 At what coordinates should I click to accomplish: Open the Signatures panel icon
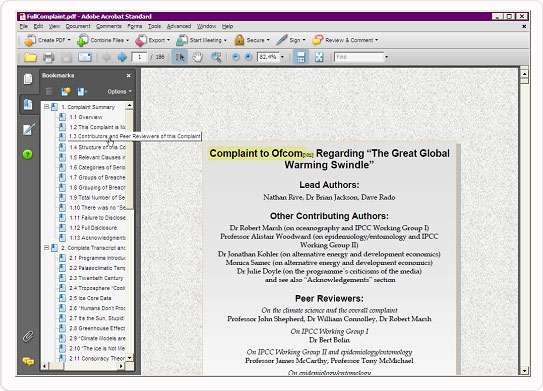point(28,130)
